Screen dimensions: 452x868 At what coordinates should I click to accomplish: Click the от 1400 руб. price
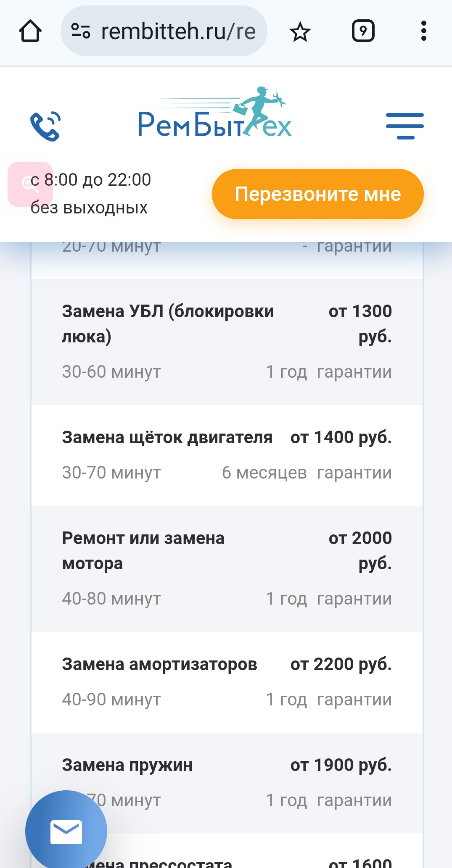(x=341, y=438)
